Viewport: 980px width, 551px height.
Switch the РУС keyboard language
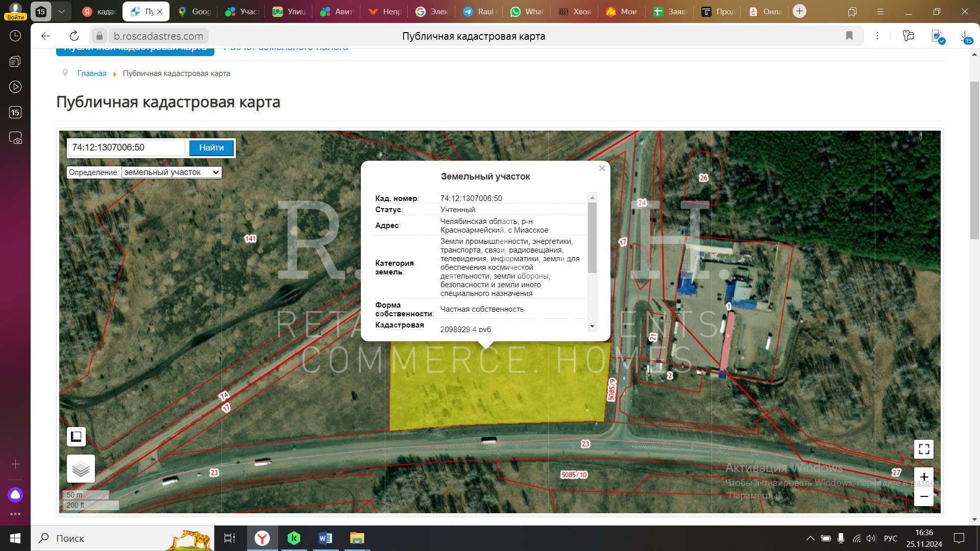(891, 538)
